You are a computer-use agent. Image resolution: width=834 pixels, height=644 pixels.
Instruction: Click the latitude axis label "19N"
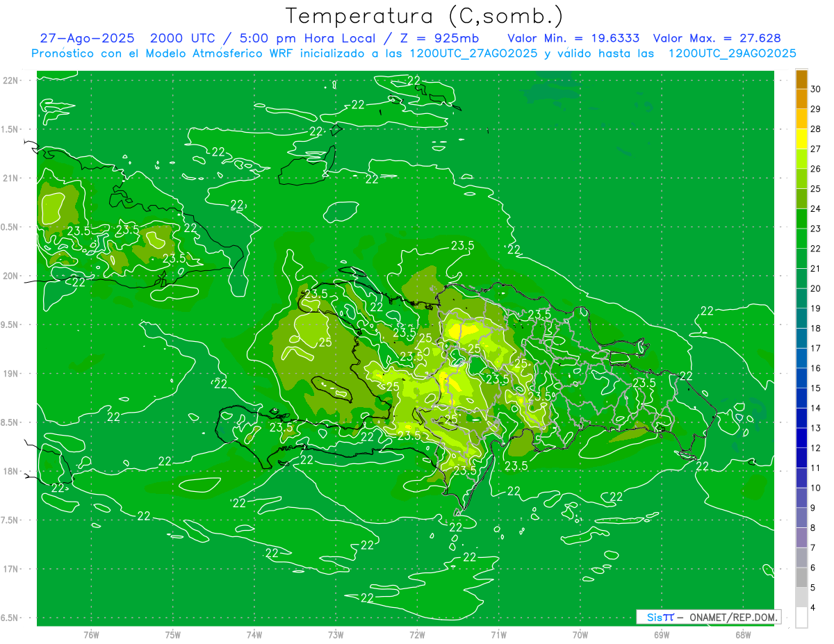pos(12,374)
